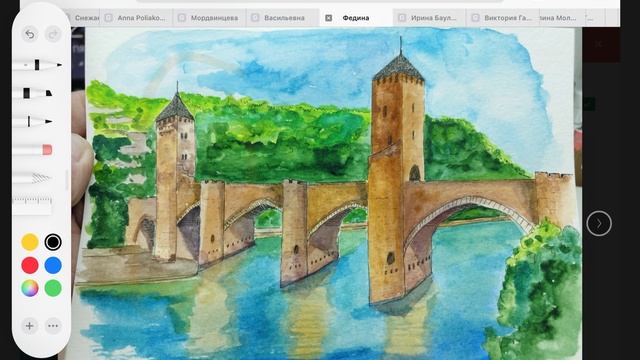Open more options ellipsis in markup panel
Viewport: 640px width, 360px height.
53,326
